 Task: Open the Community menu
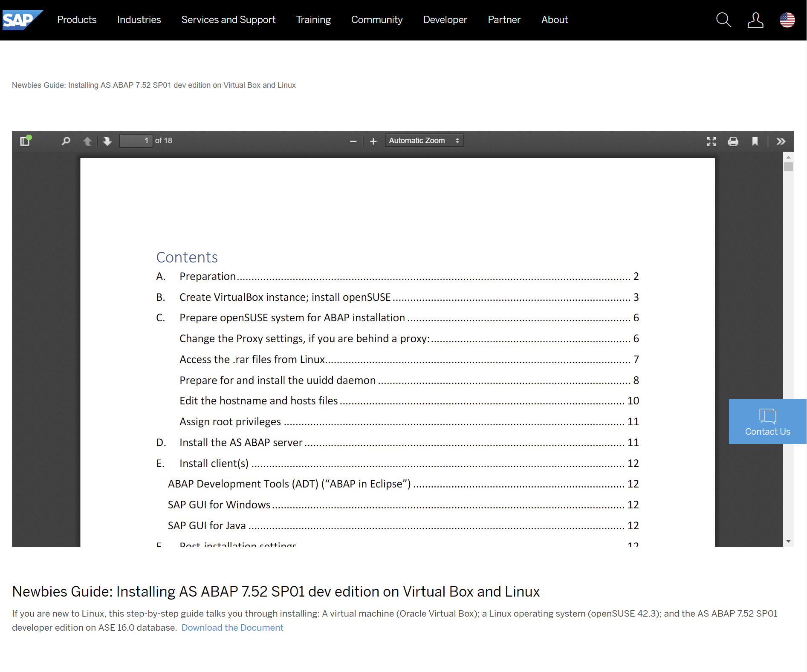pyautogui.click(x=377, y=20)
